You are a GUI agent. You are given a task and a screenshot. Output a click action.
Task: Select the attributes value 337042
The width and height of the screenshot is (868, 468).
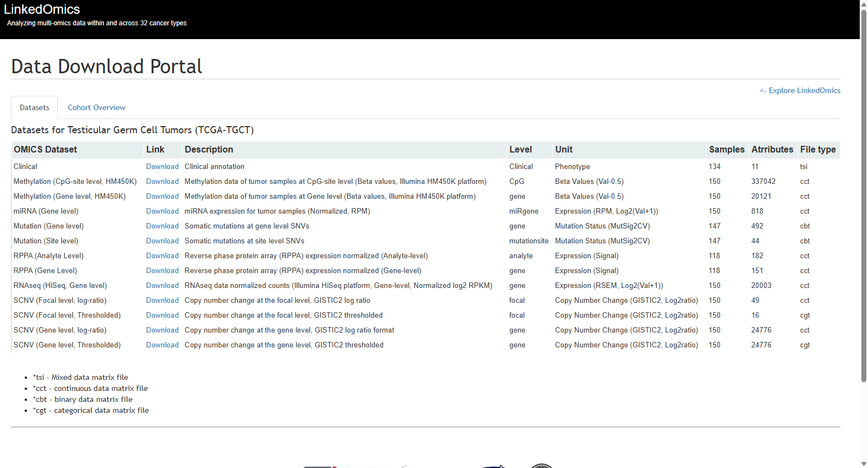point(763,181)
